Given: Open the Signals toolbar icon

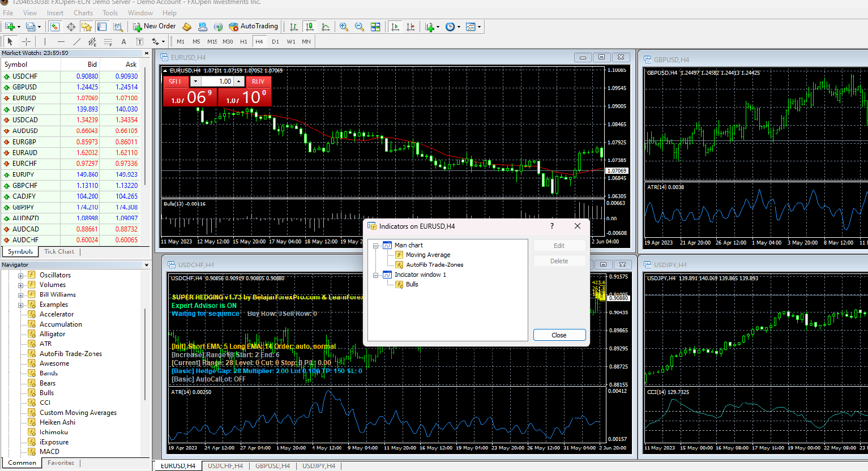Looking at the screenshot, I should tap(219, 27).
